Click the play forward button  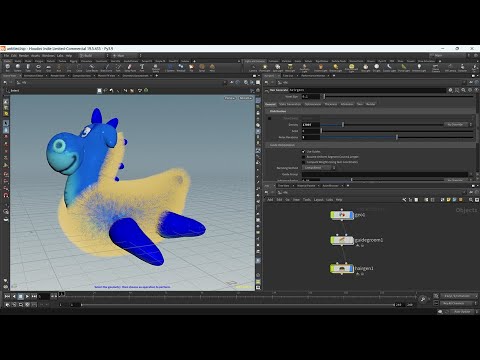[27, 296]
